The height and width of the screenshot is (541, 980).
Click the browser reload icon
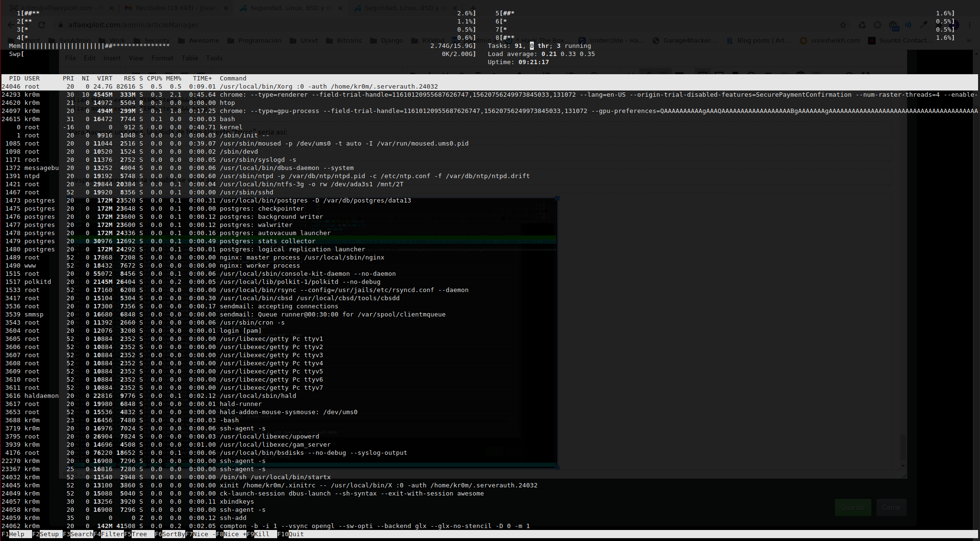42,25
